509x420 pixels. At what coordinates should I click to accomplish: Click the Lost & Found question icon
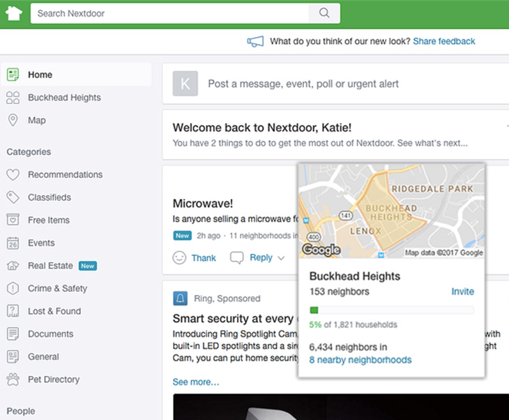[x=13, y=311]
